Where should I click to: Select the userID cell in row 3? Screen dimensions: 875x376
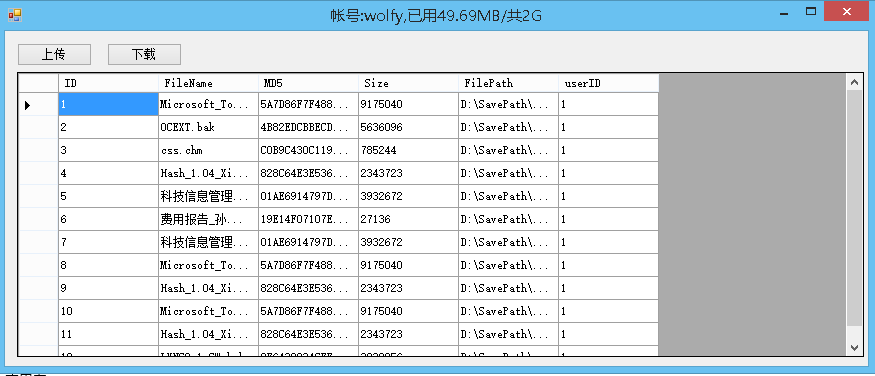click(x=608, y=150)
